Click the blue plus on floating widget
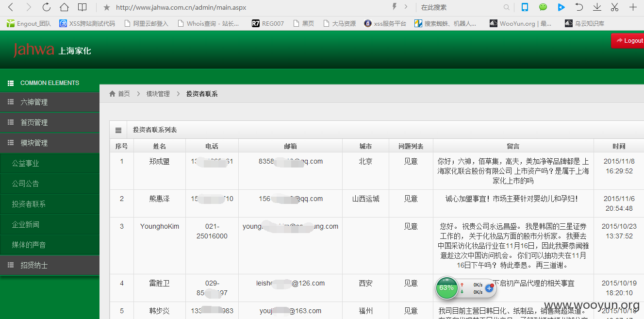The width and height of the screenshot is (644, 319). click(489, 288)
